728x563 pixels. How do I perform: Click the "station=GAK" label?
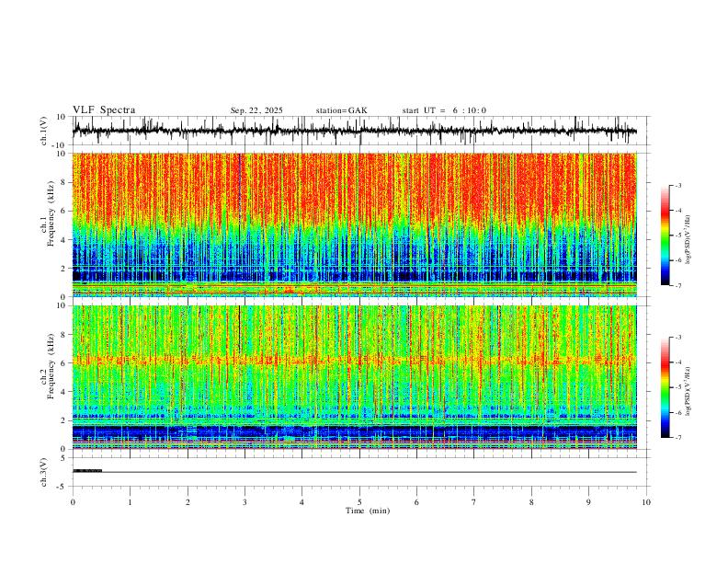point(341,110)
